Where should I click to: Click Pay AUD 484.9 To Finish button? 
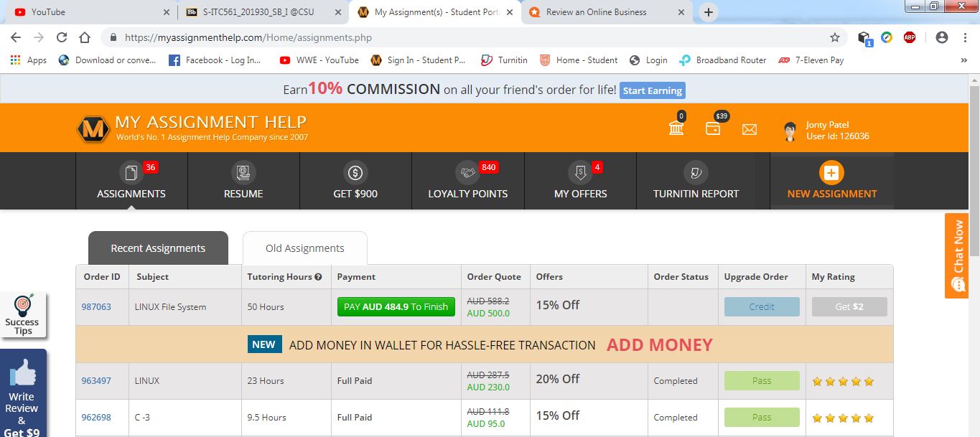coord(396,306)
